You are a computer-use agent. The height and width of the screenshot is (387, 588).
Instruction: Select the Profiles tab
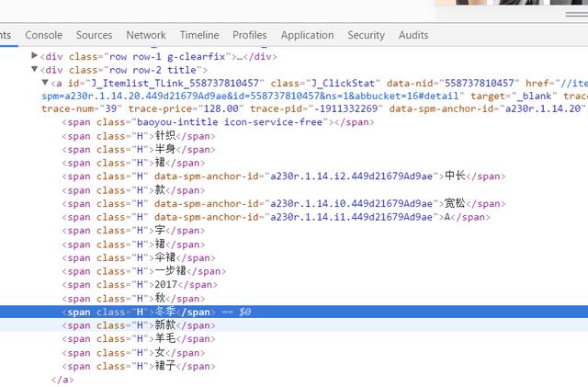click(x=250, y=35)
